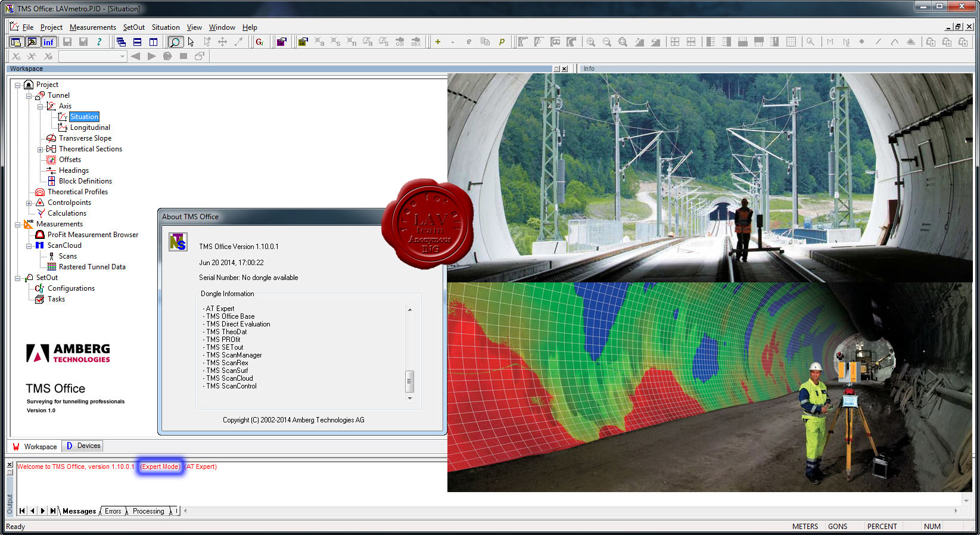Switch to the Devices tab
Image resolution: width=980 pixels, height=535 pixels.
pyautogui.click(x=83, y=446)
